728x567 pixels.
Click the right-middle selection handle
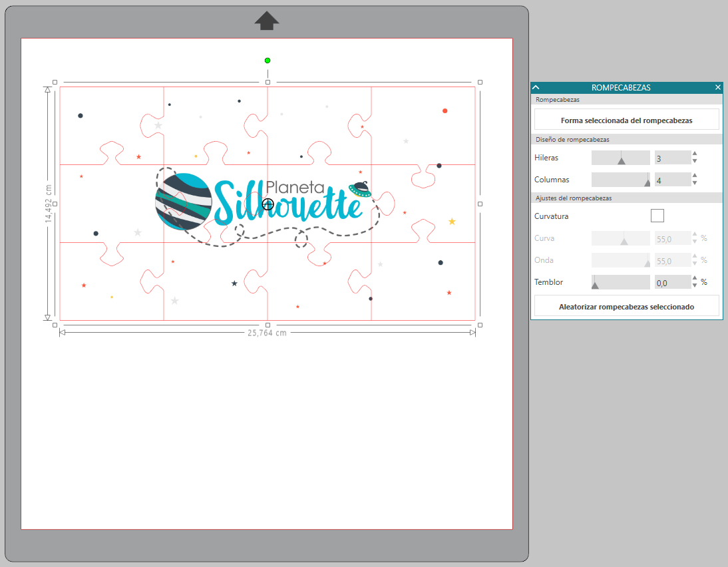[x=480, y=204]
